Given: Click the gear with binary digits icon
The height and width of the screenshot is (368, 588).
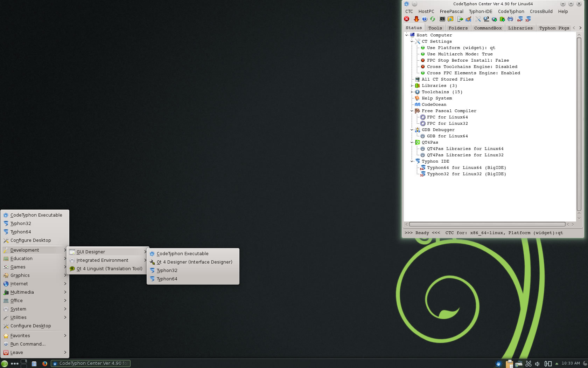Looking at the screenshot, I should (486, 19).
